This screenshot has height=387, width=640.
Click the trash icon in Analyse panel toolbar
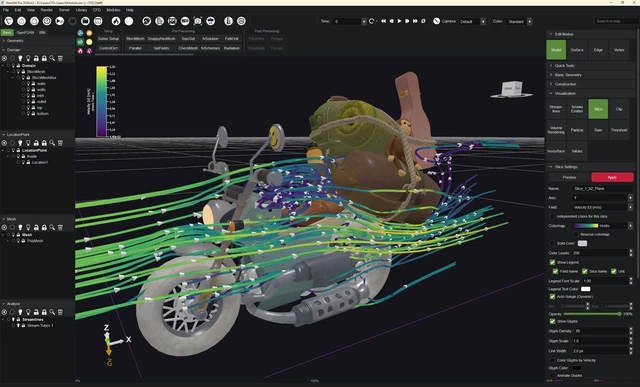(60, 312)
